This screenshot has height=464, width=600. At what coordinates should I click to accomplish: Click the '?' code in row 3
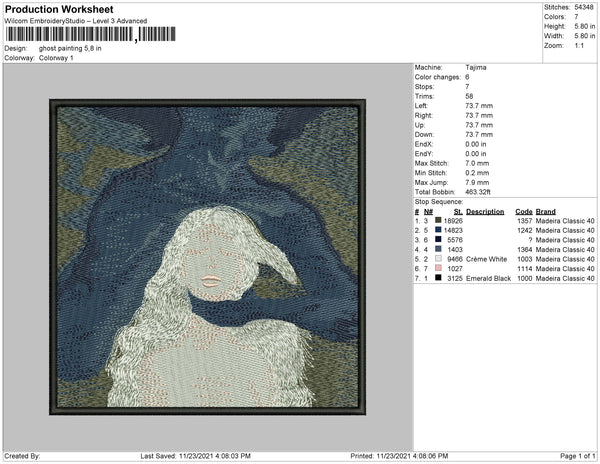530,240
